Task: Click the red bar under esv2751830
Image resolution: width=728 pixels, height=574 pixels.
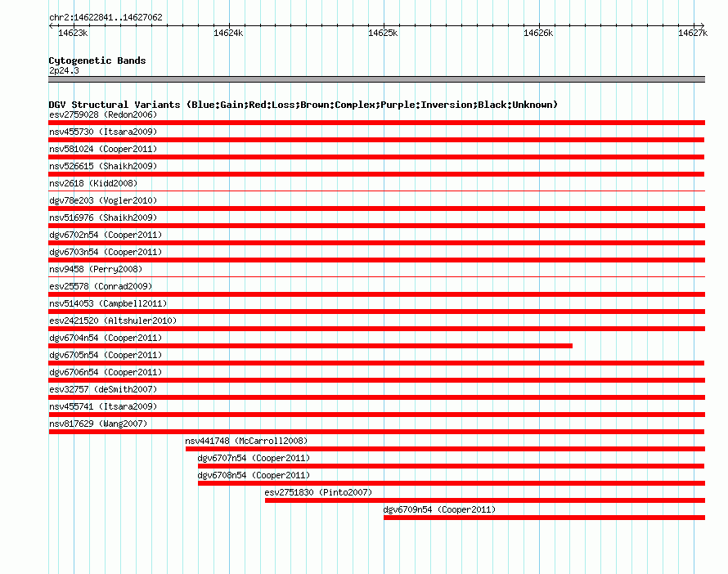Action: click(485, 500)
